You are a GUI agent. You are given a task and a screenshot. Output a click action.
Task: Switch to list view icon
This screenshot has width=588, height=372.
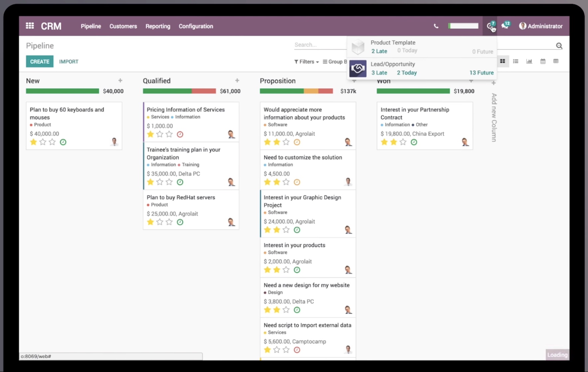[x=515, y=61]
